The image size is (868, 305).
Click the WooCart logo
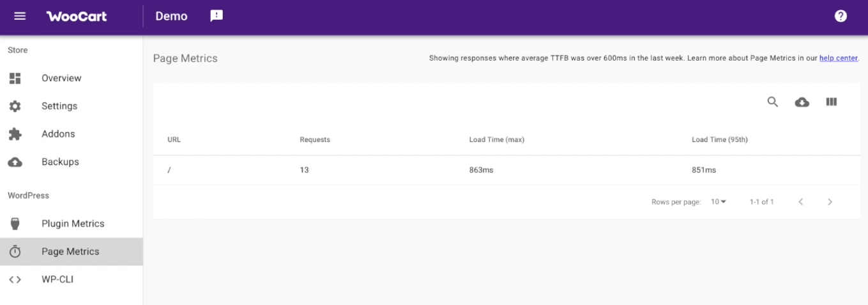[77, 17]
